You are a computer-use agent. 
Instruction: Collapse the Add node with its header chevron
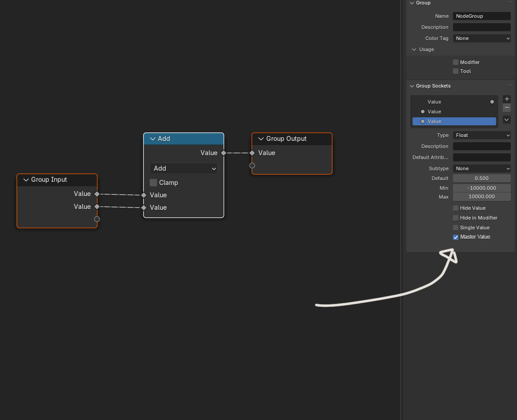[x=152, y=139]
